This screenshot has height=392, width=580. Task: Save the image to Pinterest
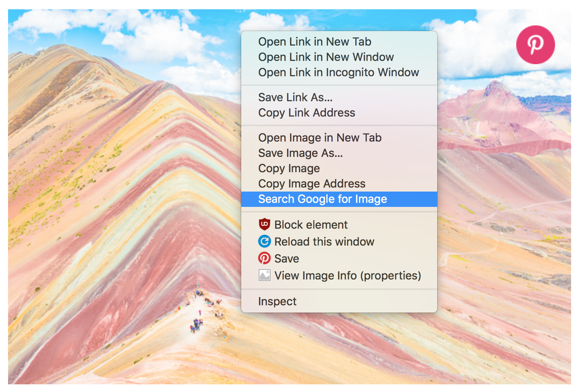(286, 259)
